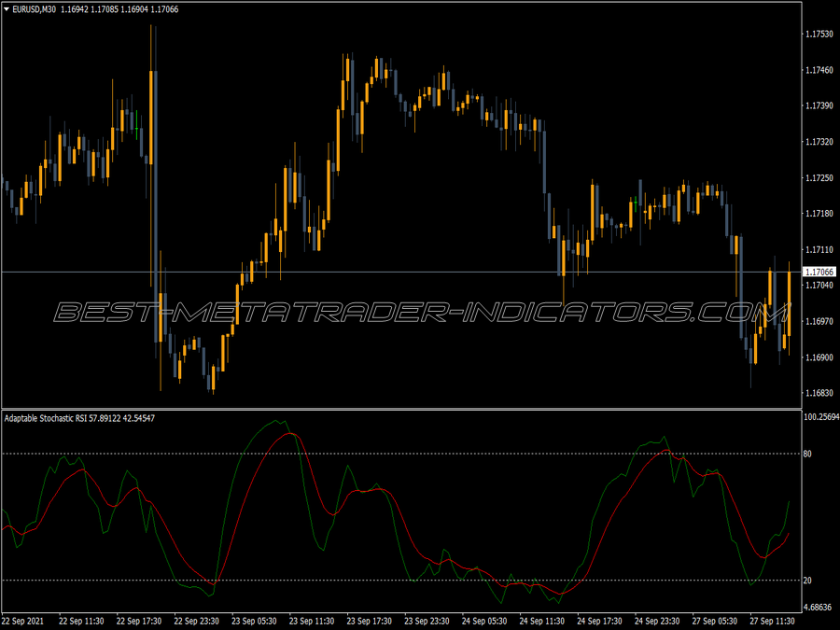Click price scale value 1.16900
Viewport: 840px width, 630px height.
pos(819,357)
